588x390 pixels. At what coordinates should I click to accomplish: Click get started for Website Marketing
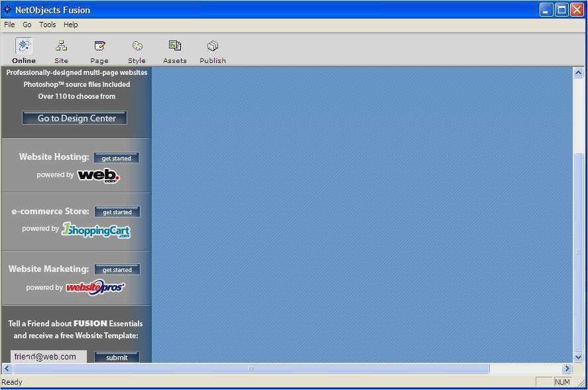[117, 270]
